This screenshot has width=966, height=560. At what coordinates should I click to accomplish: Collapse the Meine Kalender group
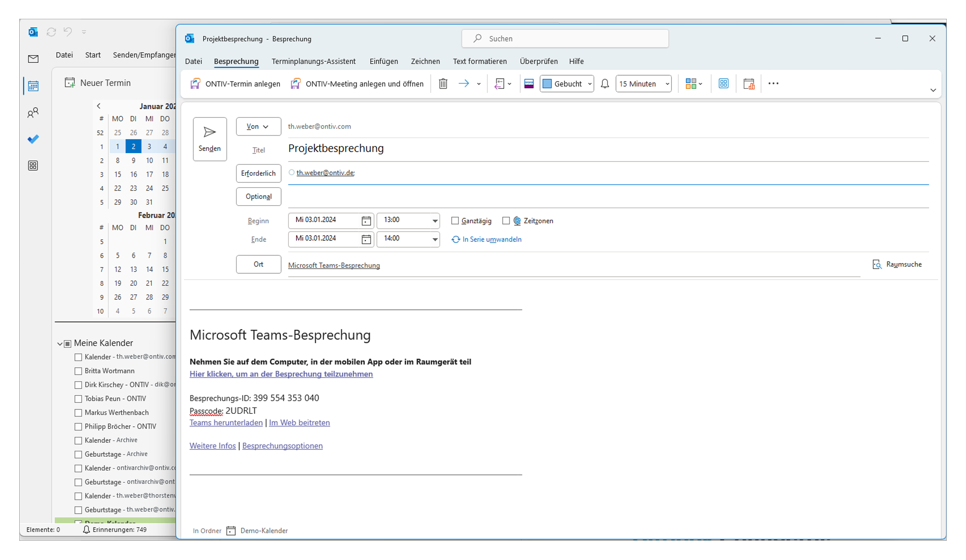click(60, 344)
